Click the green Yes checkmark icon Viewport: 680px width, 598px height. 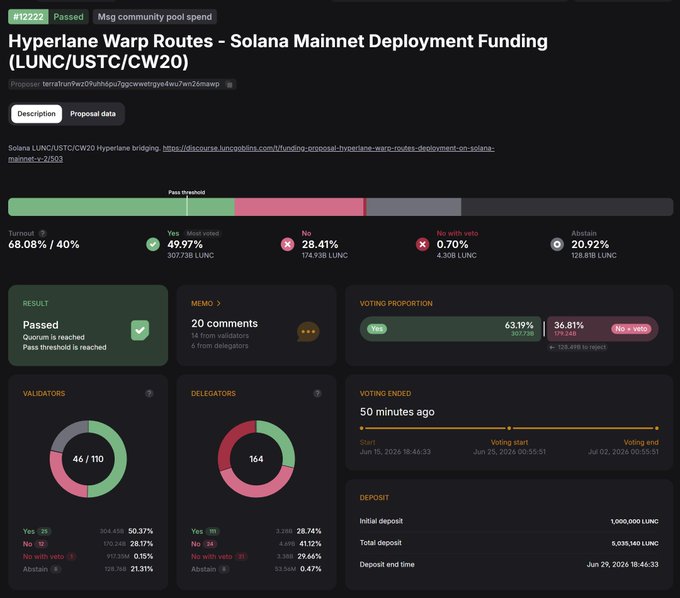[x=153, y=244]
